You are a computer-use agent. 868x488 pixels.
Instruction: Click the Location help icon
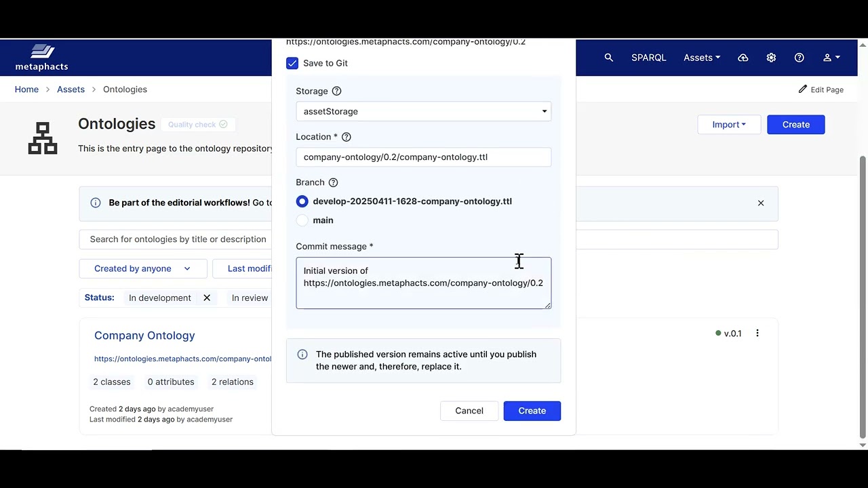pos(347,137)
